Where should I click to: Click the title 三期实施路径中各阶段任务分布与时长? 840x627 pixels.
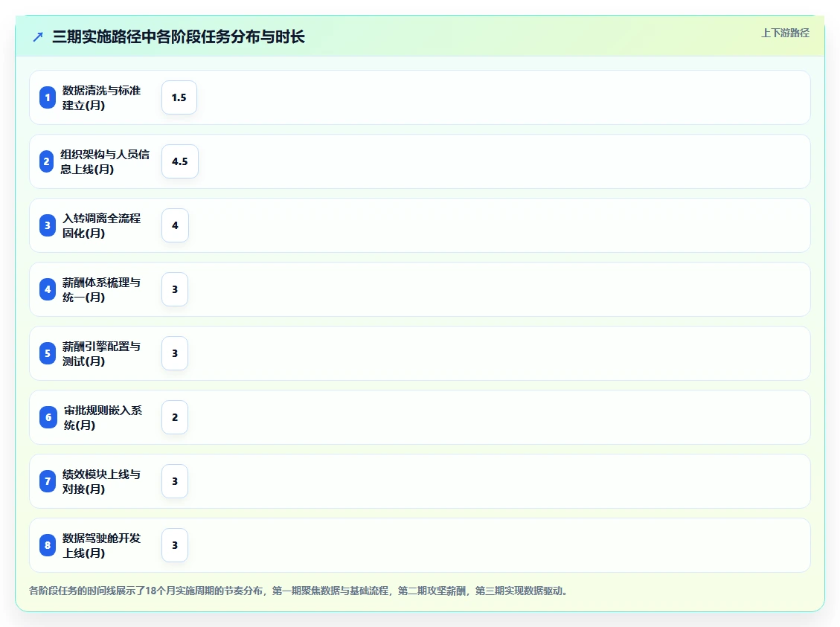coord(179,37)
